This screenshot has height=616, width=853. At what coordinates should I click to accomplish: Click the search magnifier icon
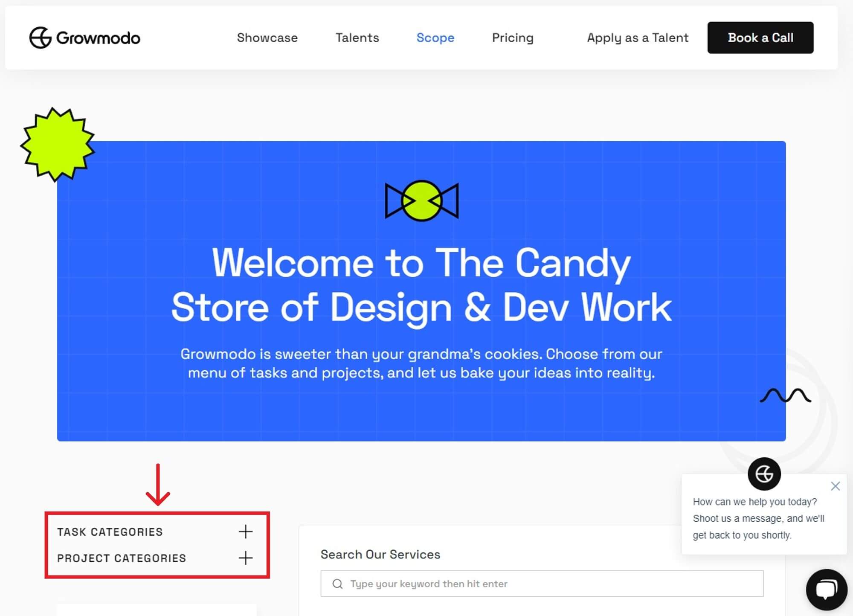pos(337,584)
